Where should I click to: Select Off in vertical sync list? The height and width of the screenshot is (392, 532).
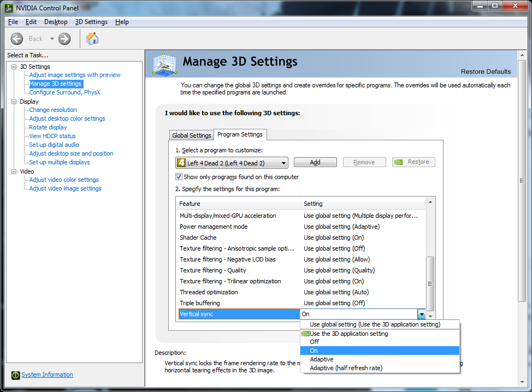pyautogui.click(x=380, y=342)
